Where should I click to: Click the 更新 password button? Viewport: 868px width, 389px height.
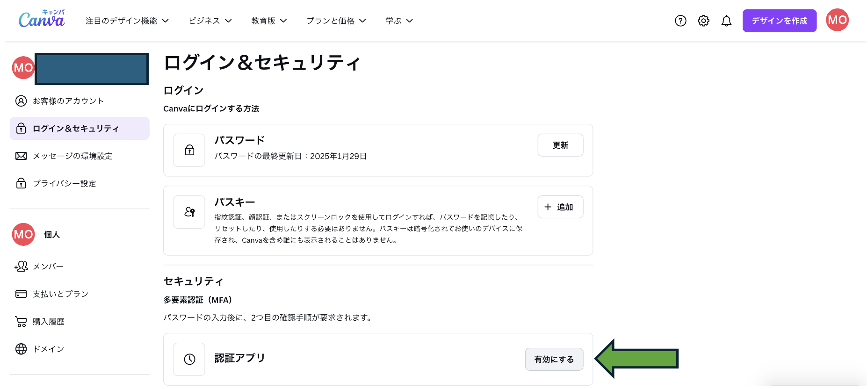pyautogui.click(x=560, y=145)
